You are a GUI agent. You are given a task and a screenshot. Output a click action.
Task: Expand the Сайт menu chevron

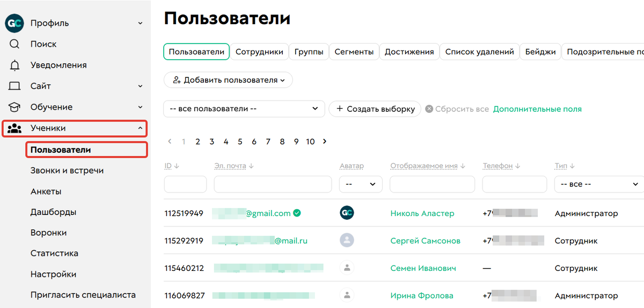[x=140, y=86]
